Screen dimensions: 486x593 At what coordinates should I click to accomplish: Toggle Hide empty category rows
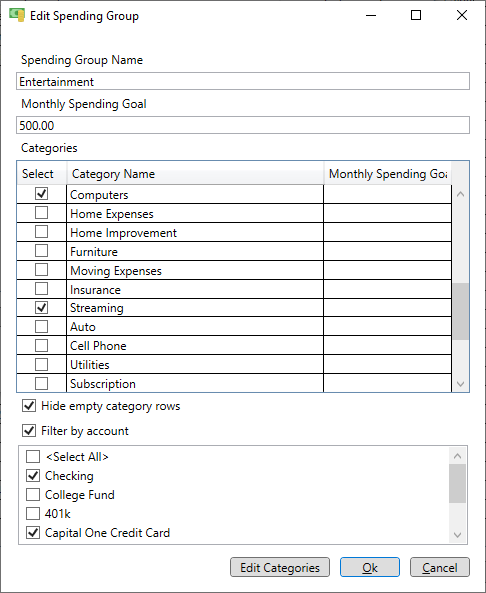29,406
